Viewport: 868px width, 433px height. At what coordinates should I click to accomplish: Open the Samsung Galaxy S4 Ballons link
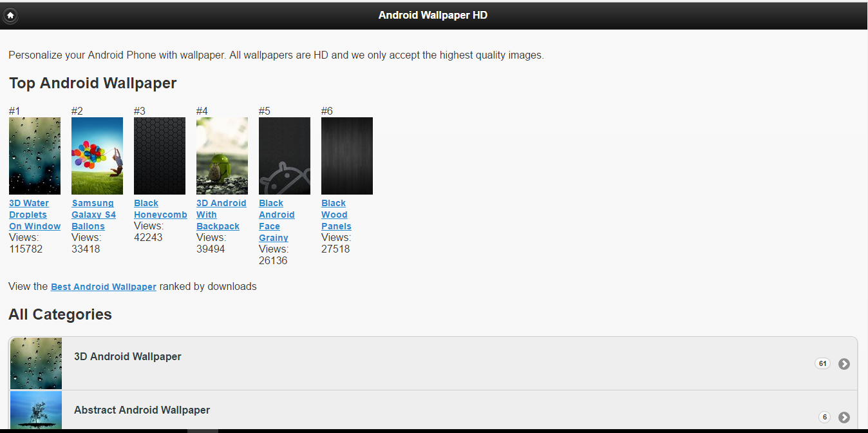(x=93, y=215)
